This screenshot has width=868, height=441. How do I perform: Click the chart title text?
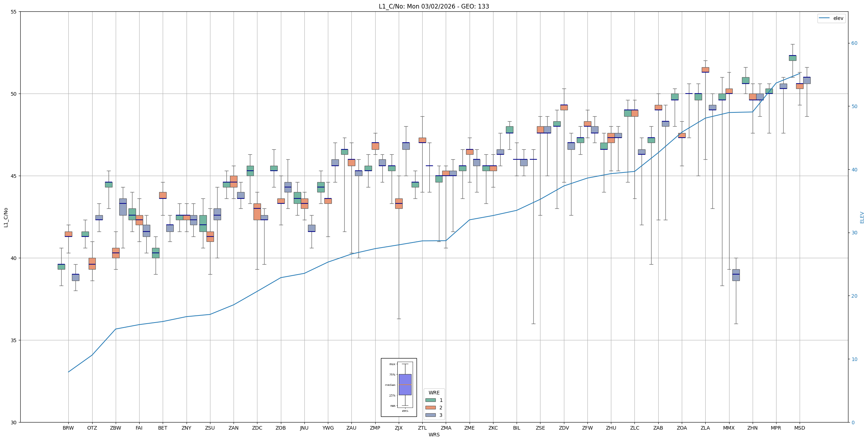click(434, 6)
